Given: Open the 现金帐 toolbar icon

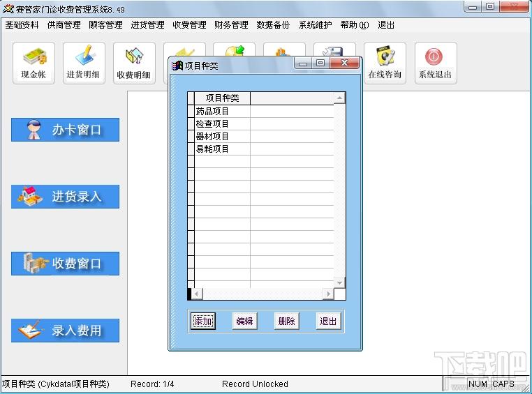Looking at the screenshot, I should (34, 63).
